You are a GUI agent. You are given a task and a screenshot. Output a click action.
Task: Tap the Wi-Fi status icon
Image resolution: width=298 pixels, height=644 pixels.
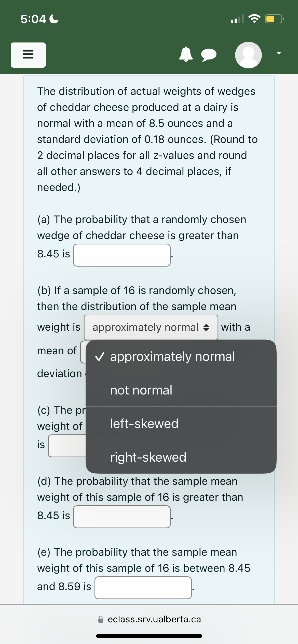(254, 19)
